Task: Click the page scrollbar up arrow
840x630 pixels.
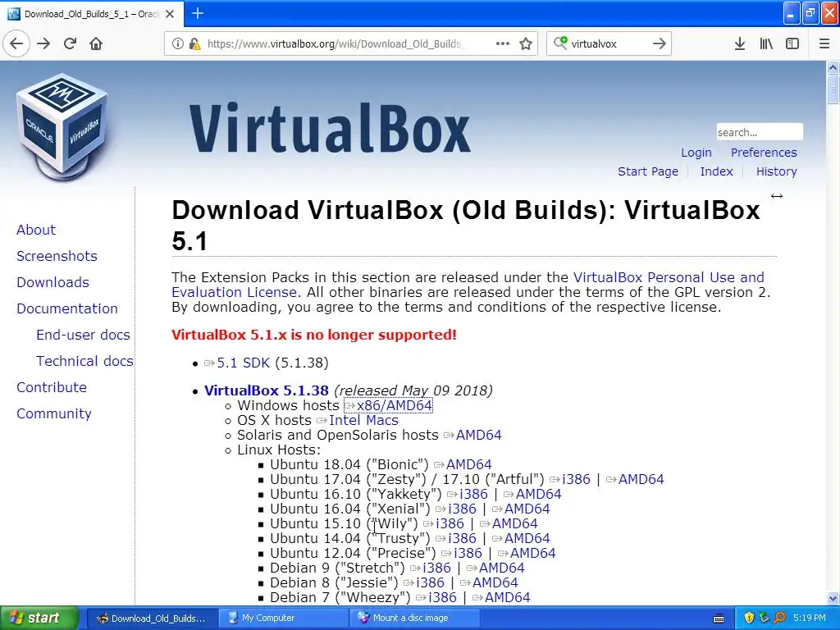Action: click(833, 67)
